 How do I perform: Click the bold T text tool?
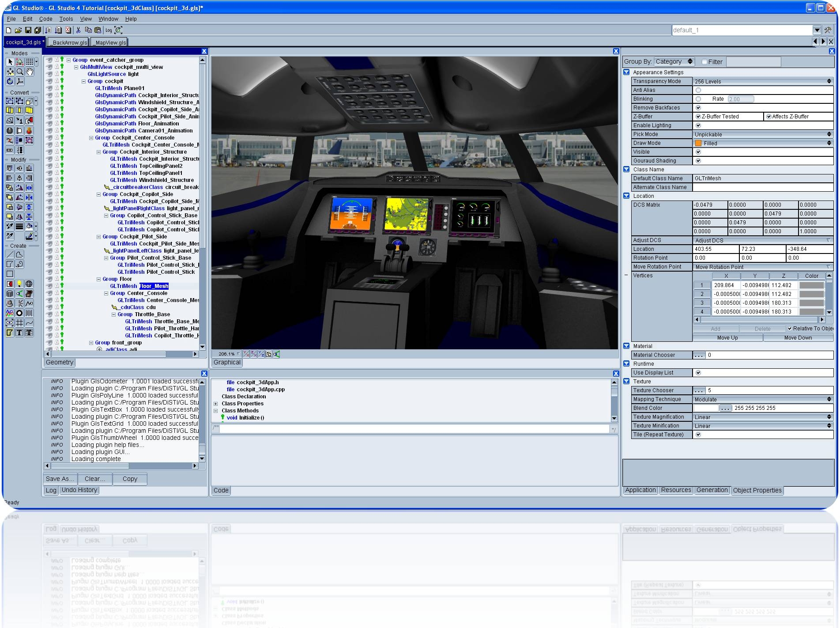click(x=19, y=333)
